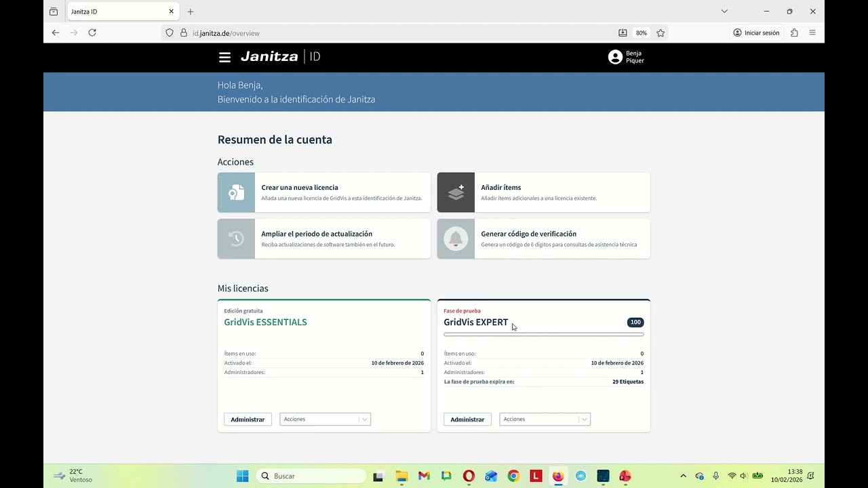Screen dimensions: 868x488
Task: Click the verification code bell icon
Action: point(456,239)
